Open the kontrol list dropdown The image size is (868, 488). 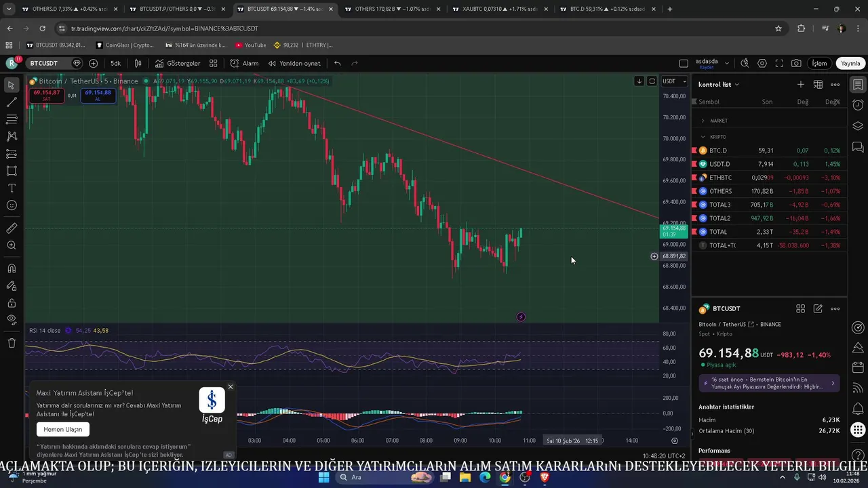point(718,85)
